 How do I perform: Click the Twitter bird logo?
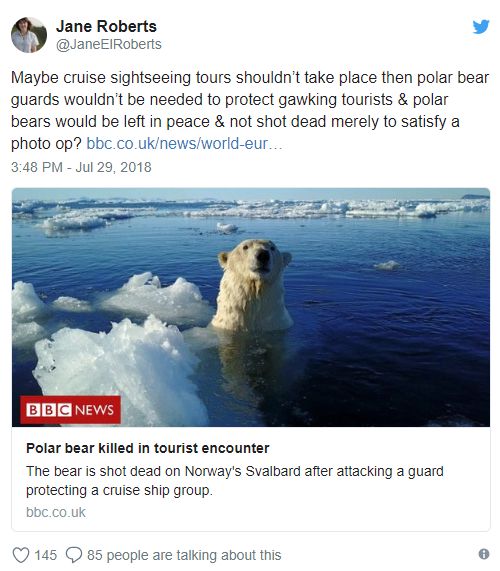point(481,27)
